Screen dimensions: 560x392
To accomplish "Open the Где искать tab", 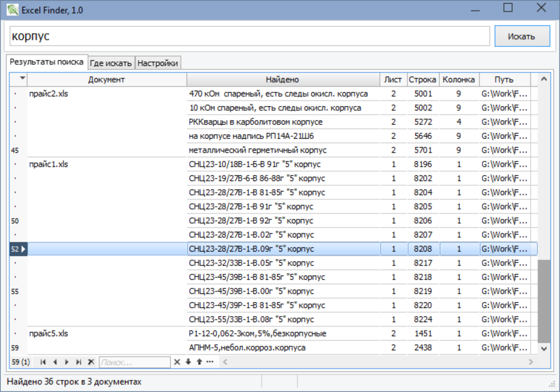I will pyautogui.click(x=111, y=63).
